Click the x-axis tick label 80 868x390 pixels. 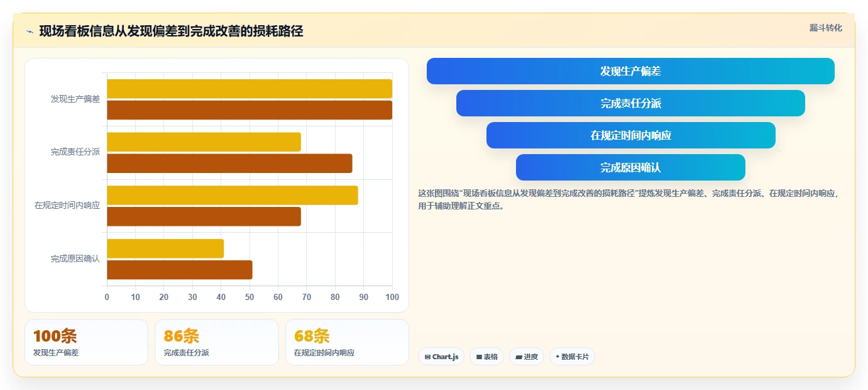pyautogui.click(x=335, y=297)
